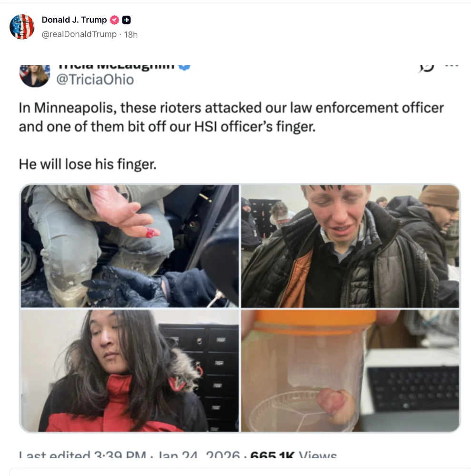This screenshot has width=471, height=476.
Task: Open the @realDonaldTrump handle link
Action: 79,34
